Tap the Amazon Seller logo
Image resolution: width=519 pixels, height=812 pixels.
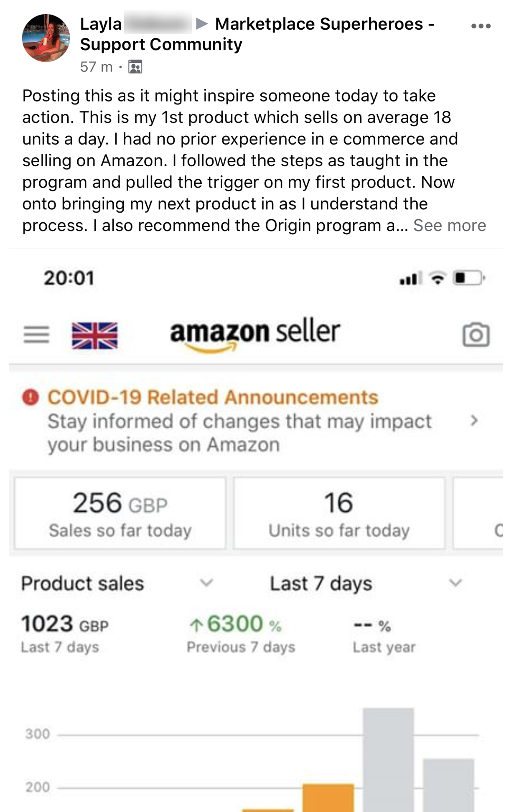[x=255, y=335]
